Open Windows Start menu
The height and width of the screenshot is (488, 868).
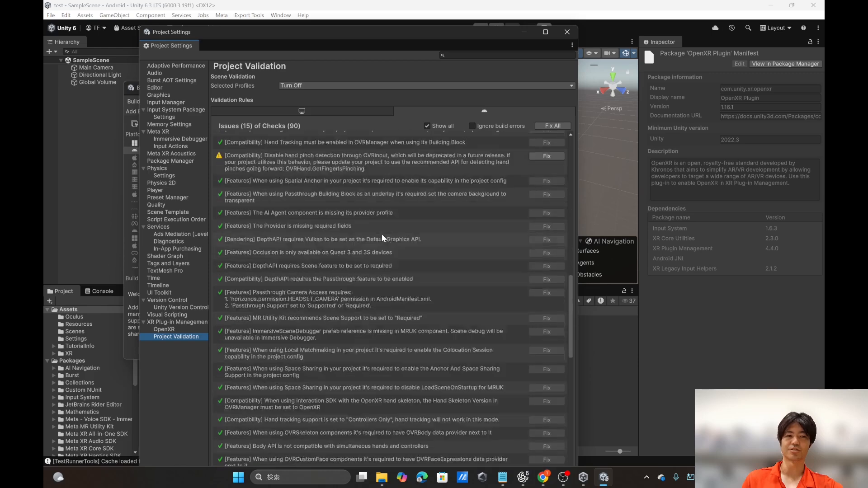(238, 477)
